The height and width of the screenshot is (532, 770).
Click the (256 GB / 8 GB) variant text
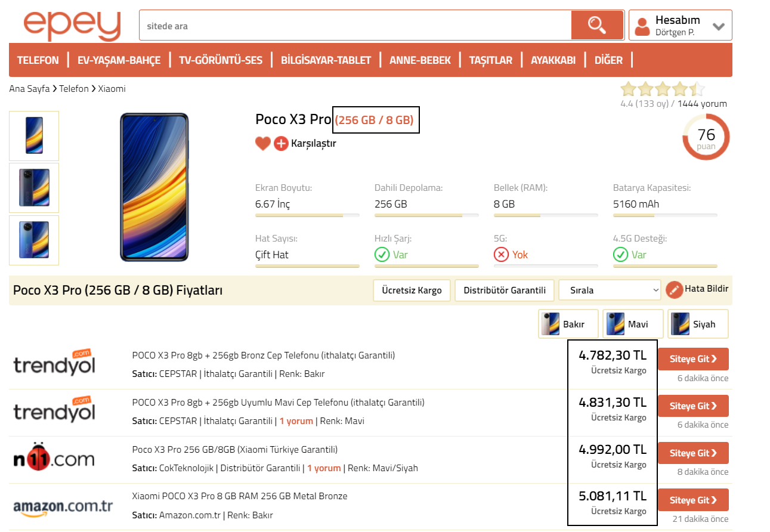click(x=374, y=120)
